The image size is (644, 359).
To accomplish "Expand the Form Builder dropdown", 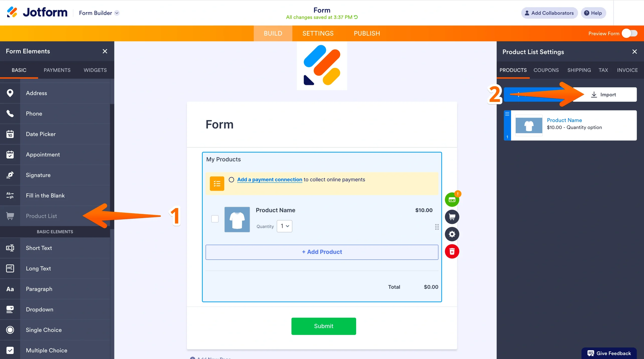I will coord(116,13).
